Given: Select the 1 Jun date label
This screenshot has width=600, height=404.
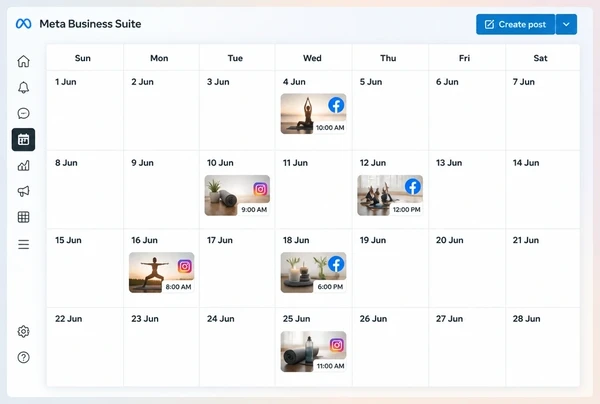Looking at the screenshot, I should pos(65,82).
